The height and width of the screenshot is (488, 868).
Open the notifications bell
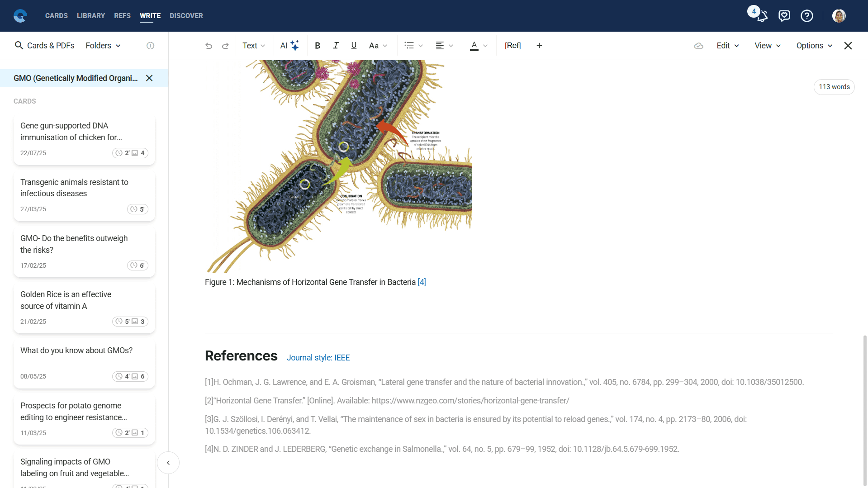pos(762,16)
